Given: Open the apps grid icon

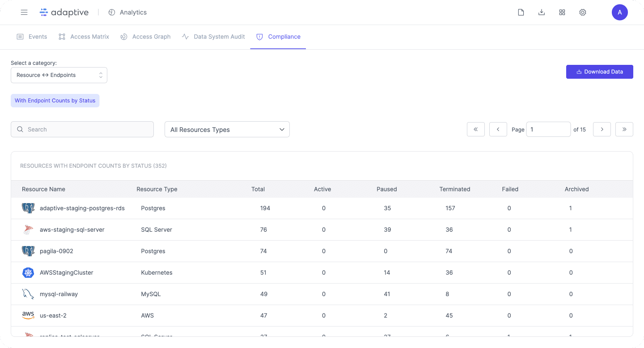Looking at the screenshot, I should [x=562, y=13].
